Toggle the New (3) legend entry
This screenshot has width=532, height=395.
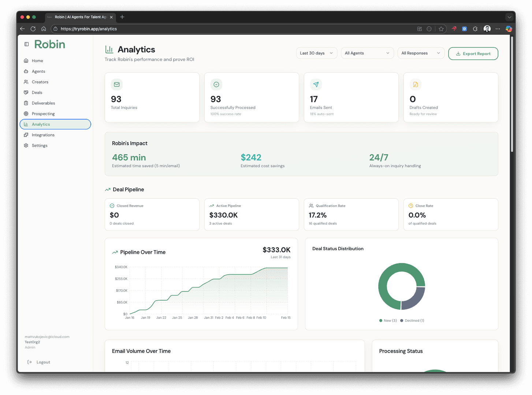click(x=388, y=321)
